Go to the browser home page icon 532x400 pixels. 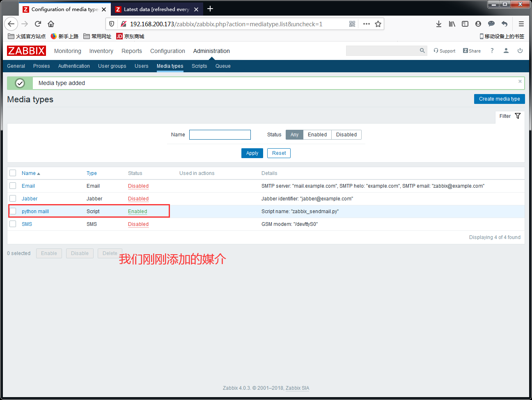click(51, 24)
